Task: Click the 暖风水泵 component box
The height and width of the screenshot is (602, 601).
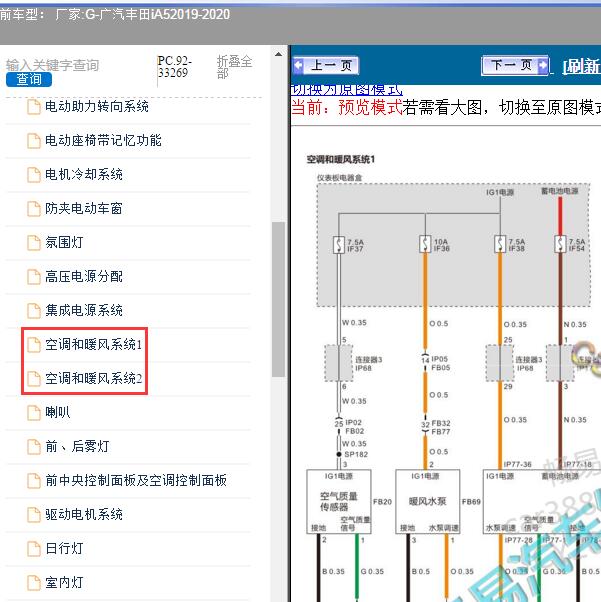Action: click(428, 501)
